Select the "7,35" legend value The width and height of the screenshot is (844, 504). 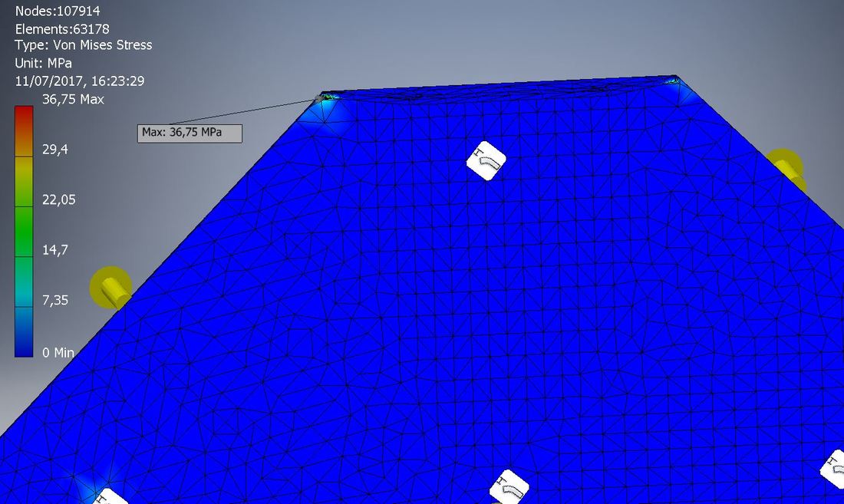[55, 300]
